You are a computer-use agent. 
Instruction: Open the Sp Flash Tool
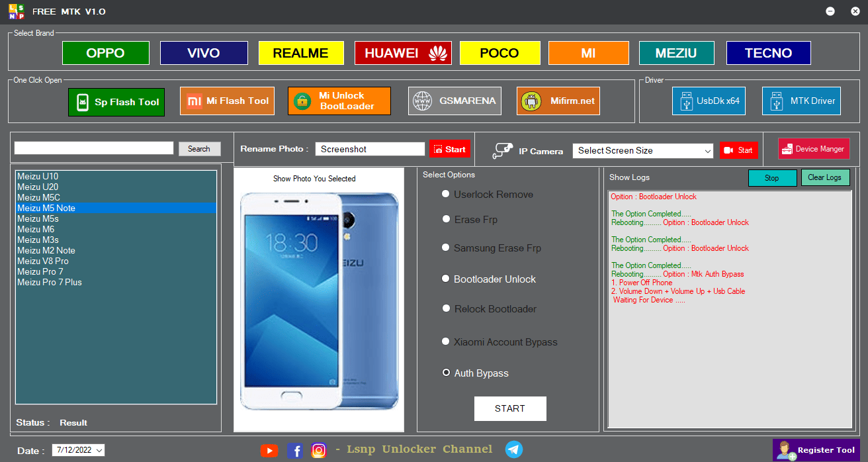(x=116, y=102)
